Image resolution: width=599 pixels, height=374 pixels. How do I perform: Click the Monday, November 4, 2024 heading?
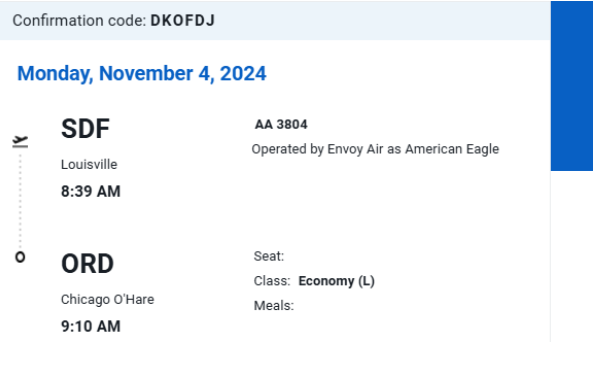tap(142, 73)
